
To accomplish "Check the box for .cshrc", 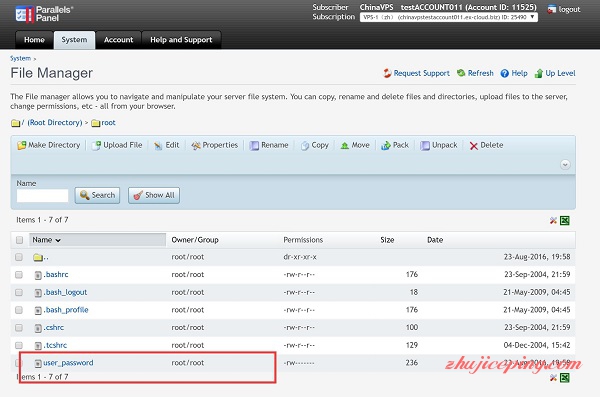I will pos(19,327).
